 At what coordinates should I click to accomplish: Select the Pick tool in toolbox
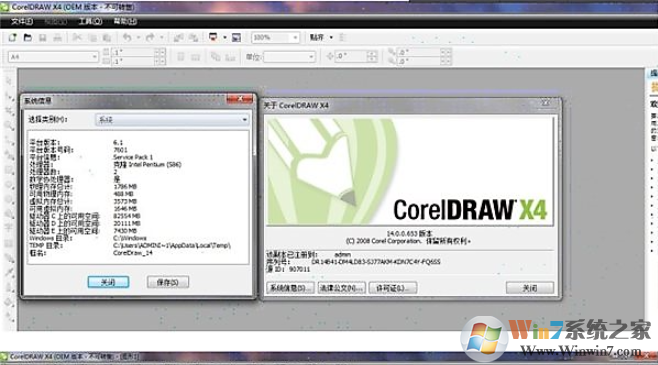tap(9, 81)
